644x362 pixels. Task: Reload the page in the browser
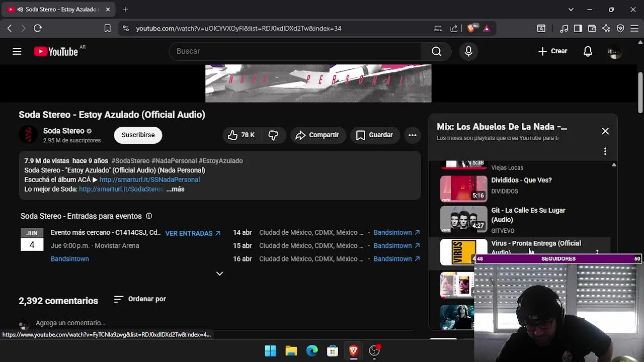point(38,29)
